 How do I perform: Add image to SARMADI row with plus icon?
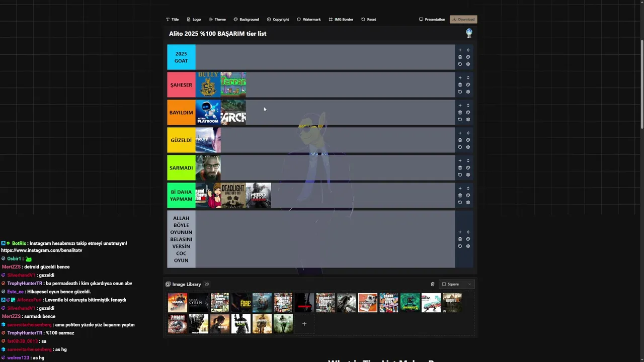(460, 160)
